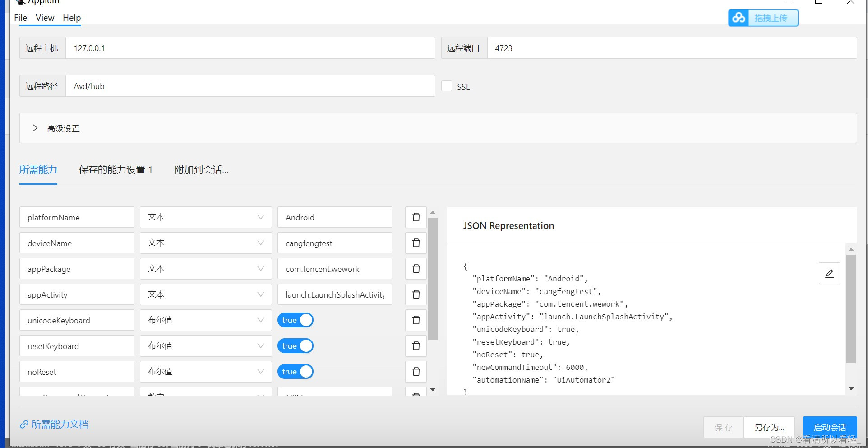Click the cangfengtest value field

point(335,243)
